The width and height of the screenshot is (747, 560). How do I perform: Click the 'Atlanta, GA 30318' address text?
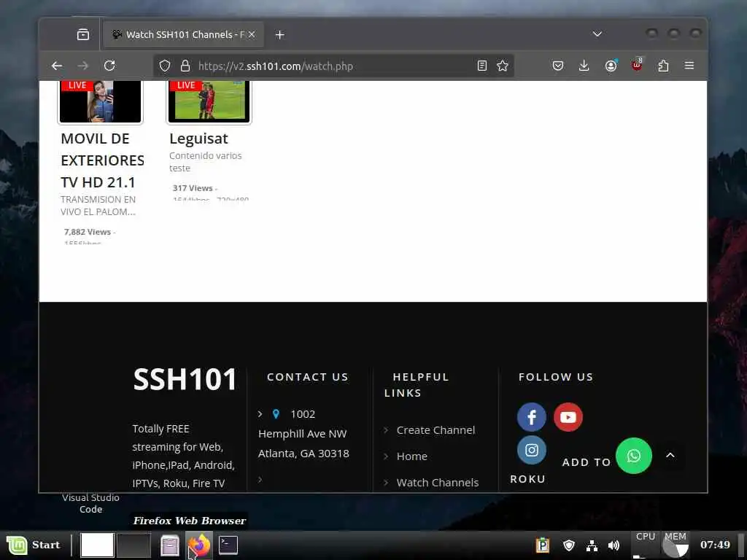pos(303,454)
